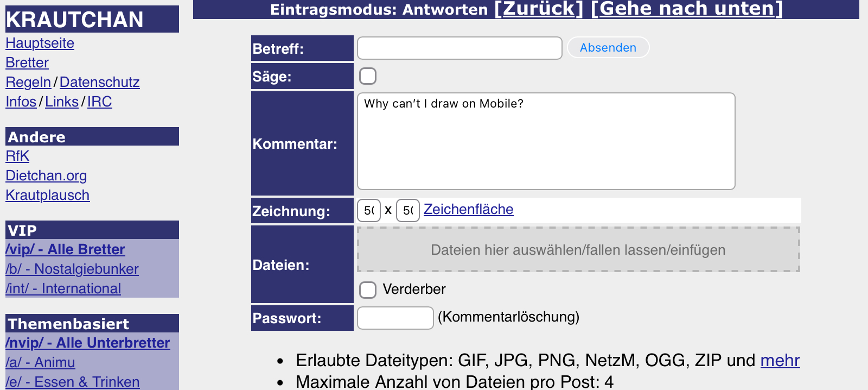Show more allowed file types via mehr
Image resolution: width=868 pixels, height=390 pixels.
[780, 361]
